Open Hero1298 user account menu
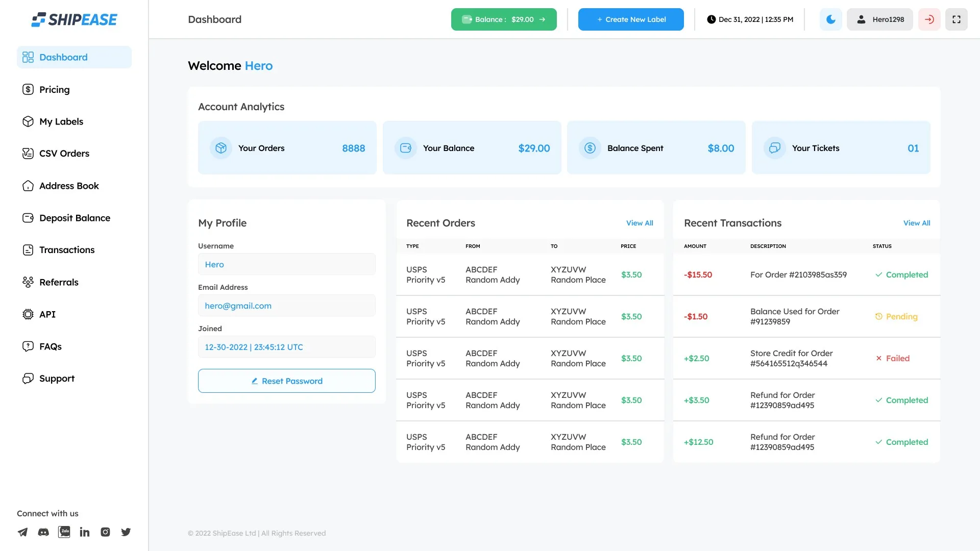This screenshot has width=980, height=551. pyautogui.click(x=879, y=19)
